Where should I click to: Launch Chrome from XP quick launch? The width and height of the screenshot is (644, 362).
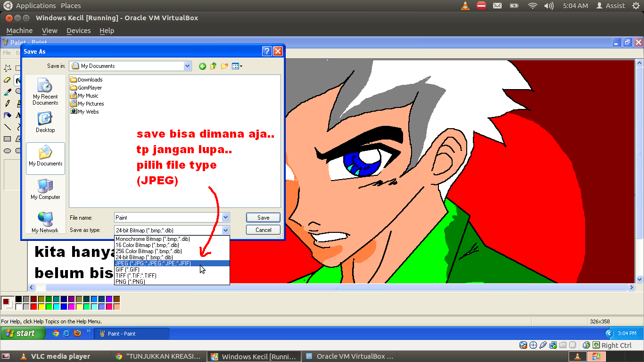[56, 333]
